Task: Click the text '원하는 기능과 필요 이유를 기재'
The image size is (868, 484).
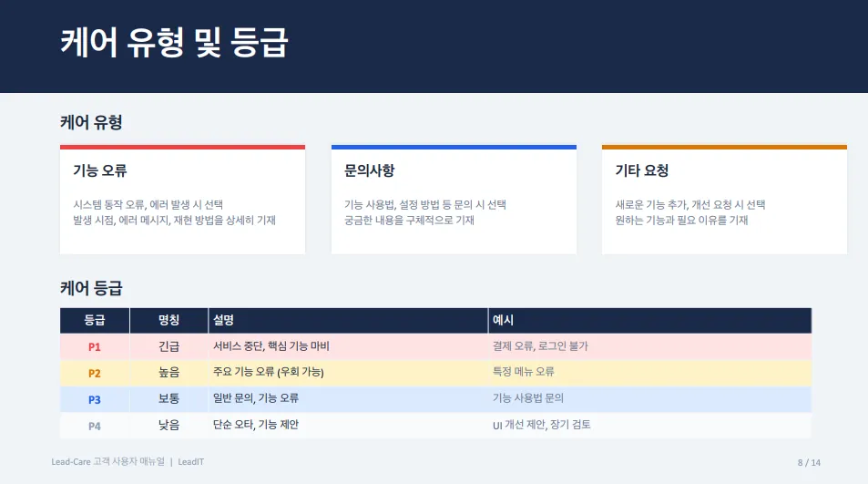Action: 681,220
